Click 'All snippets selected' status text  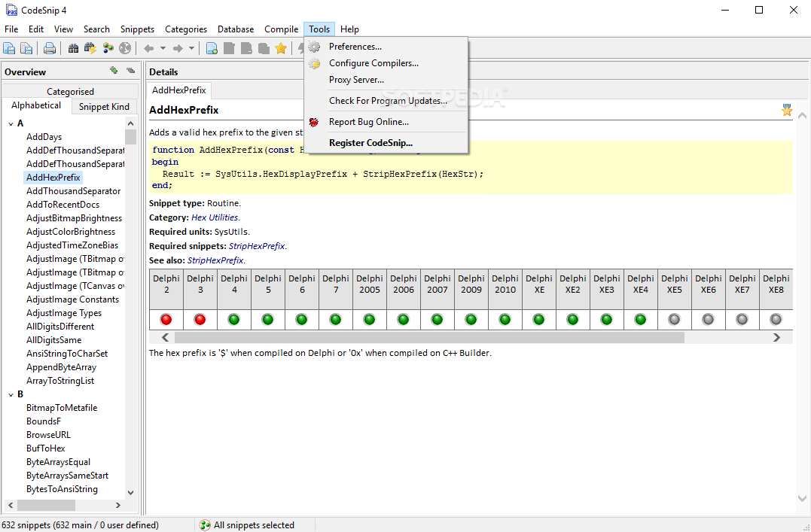pyautogui.click(x=254, y=524)
